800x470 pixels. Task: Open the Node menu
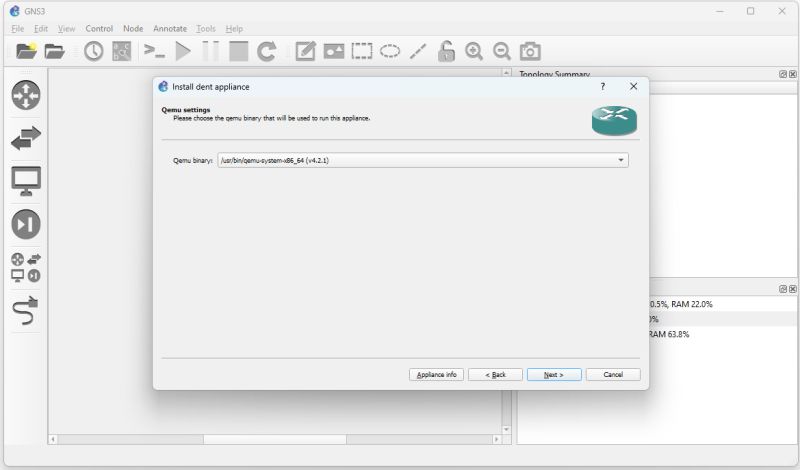[x=133, y=29]
